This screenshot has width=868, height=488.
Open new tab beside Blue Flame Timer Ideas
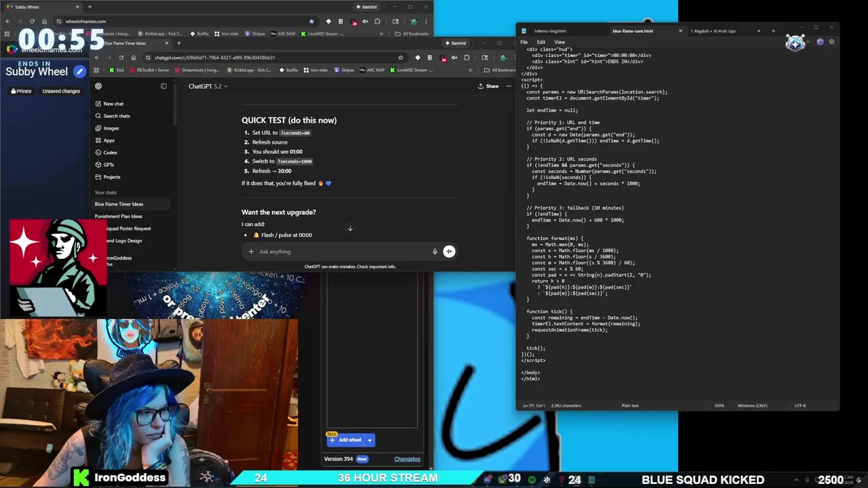[x=179, y=43]
